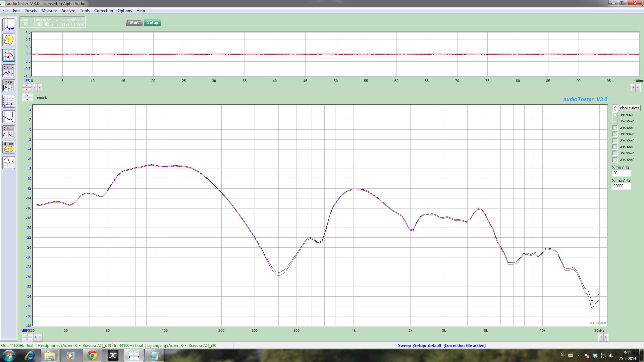Open the Windows Start orb
The width and height of the screenshot is (644, 362).
pos(9,356)
